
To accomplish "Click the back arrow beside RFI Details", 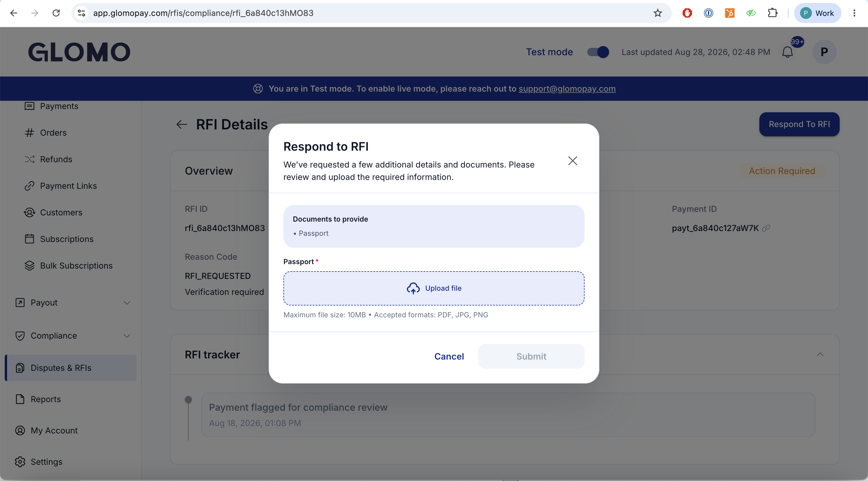I will click(182, 124).
